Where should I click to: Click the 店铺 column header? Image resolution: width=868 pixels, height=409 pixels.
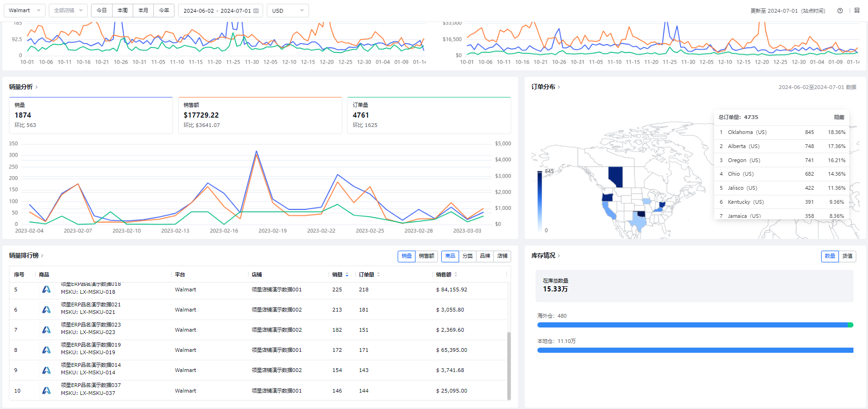coord(257,275)
